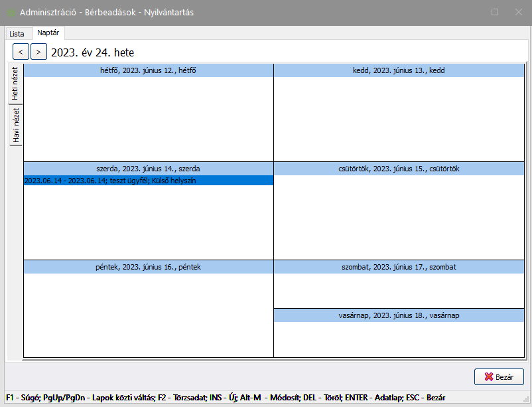The image size is (532, 407).
Task: Click the vasárnap június 18 day header
Action: pyautogui.click(x=399, y=316)
